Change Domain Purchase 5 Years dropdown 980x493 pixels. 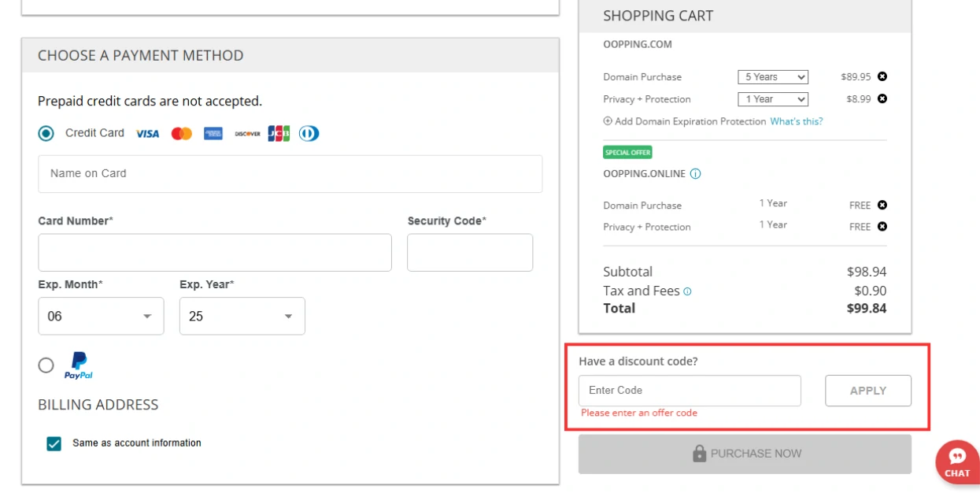tap(773, 77)
